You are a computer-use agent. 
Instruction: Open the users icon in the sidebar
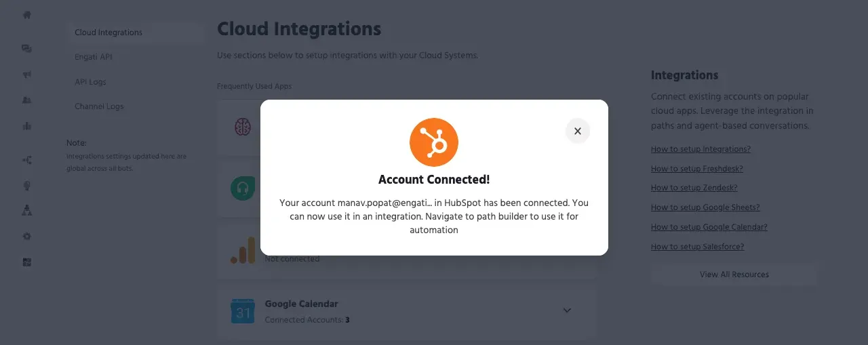point(27,100)
